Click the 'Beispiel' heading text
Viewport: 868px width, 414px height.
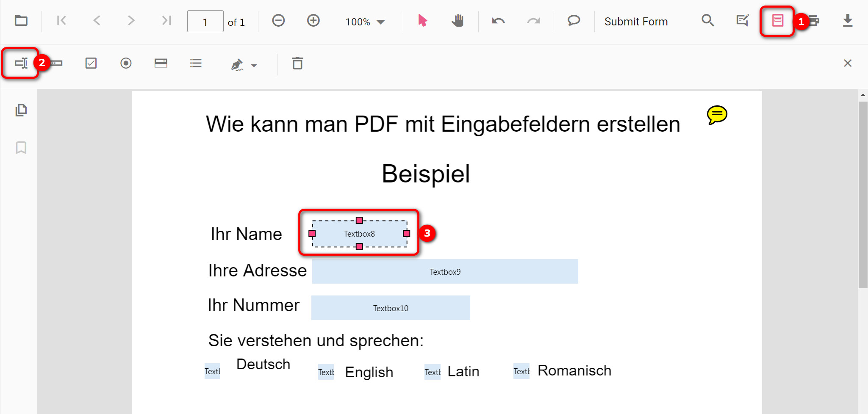coord(426,174)
